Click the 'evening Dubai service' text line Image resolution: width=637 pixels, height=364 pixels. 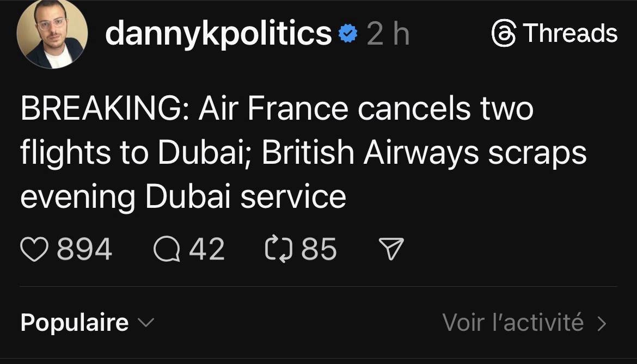183,196
